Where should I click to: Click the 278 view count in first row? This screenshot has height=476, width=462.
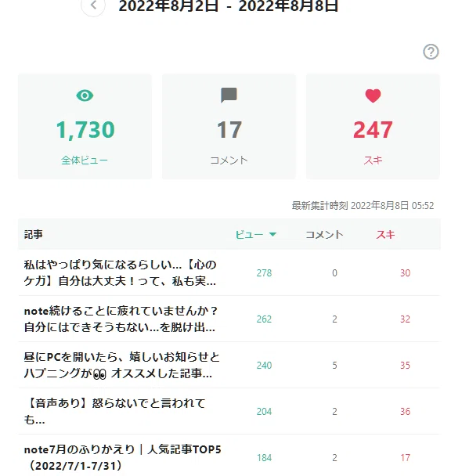[x=264, y=273]
